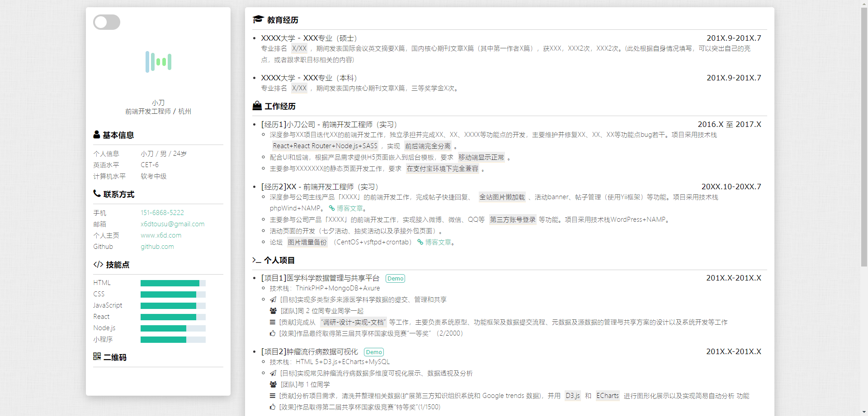Click the terminal icon beside 个人项目
The height and width of the screenshot is (416, 868).
tap(256, 260)
